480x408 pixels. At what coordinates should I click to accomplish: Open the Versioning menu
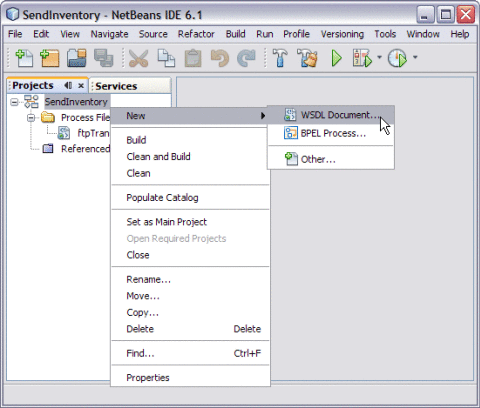point(342,34)
